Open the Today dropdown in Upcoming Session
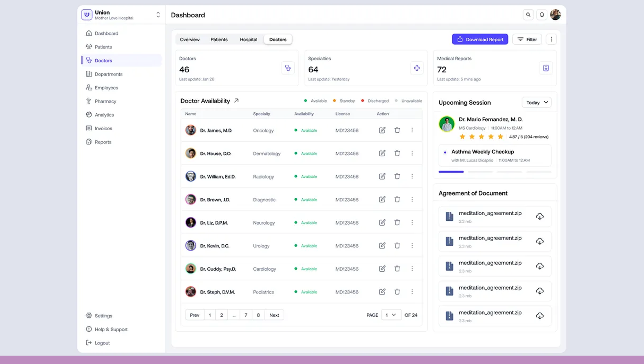 (536, 102)
